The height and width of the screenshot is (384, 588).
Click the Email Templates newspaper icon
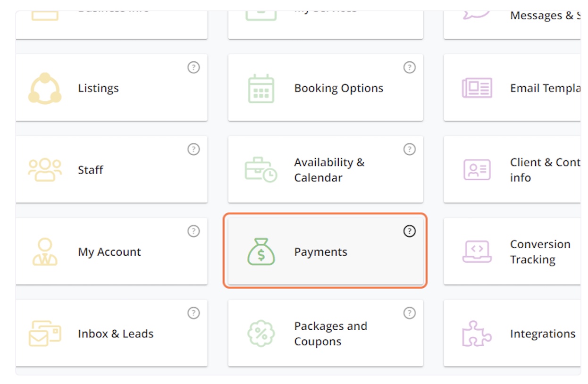pos(477,88)
